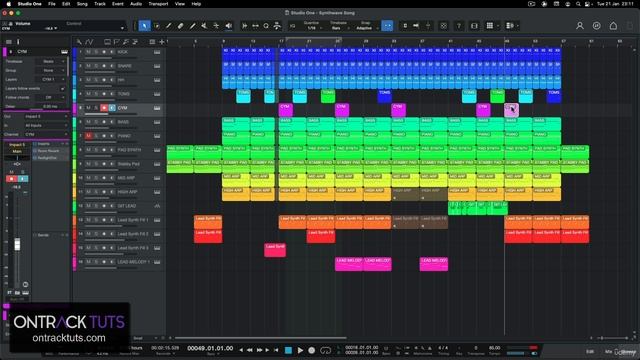640x360 pixels.
Task: Select the Listen speaker tool
Action: (x=229, y=26)
